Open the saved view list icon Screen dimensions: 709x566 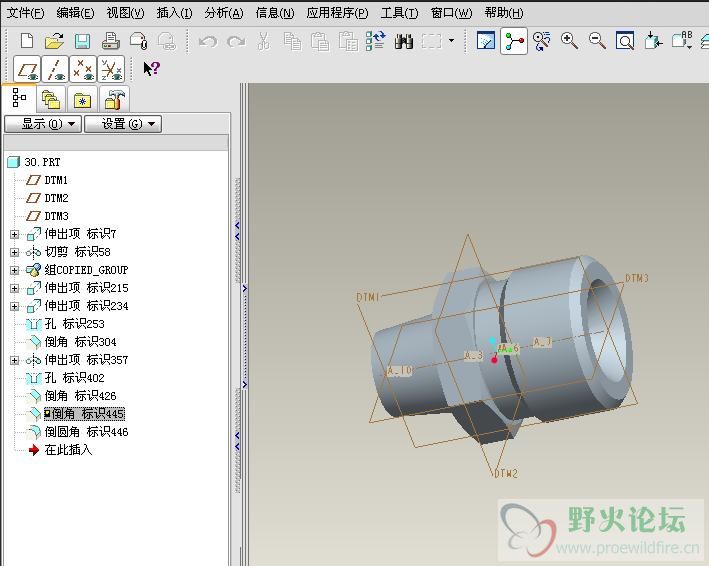[681, 41]
